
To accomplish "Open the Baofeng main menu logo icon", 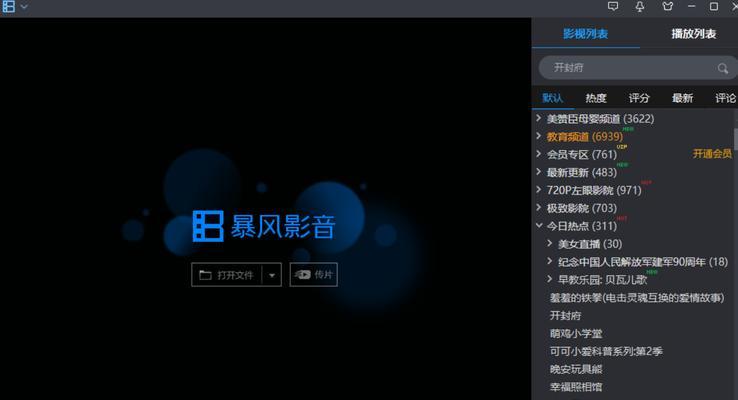I will 9,7.
